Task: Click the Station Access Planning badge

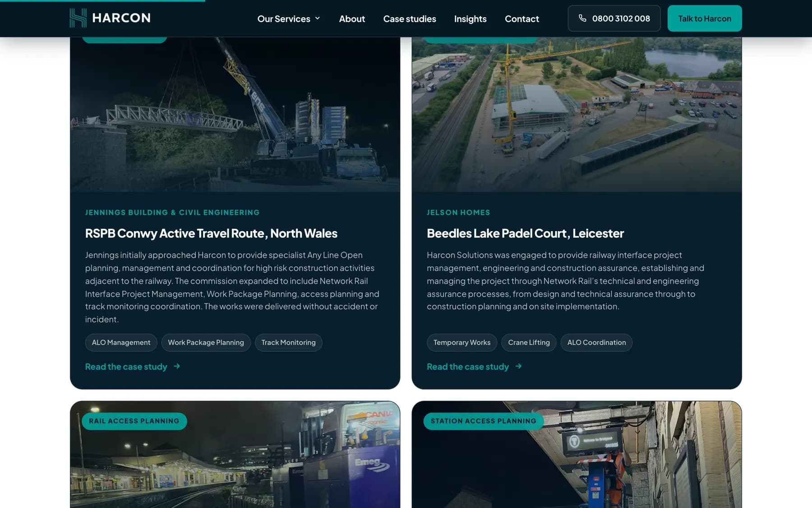Action: [x=483, y=421]
